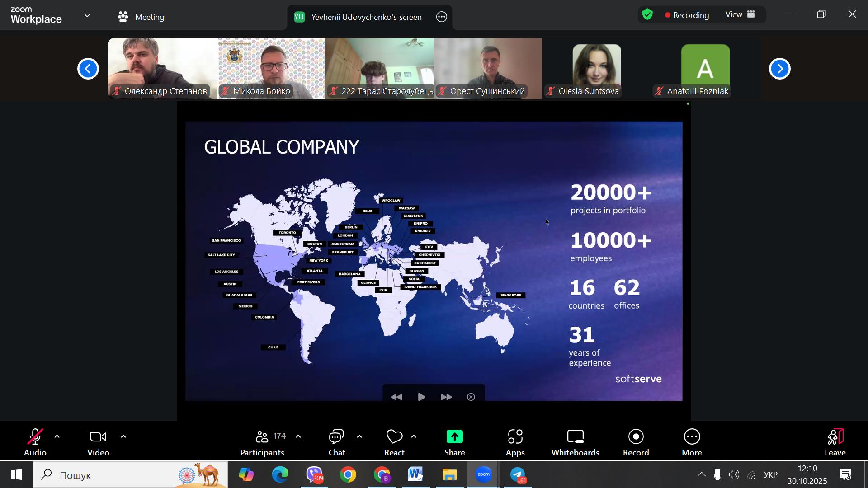868x488 pixels.
Task: Toggle the Video camera on
Action: (x=98, y=442)
